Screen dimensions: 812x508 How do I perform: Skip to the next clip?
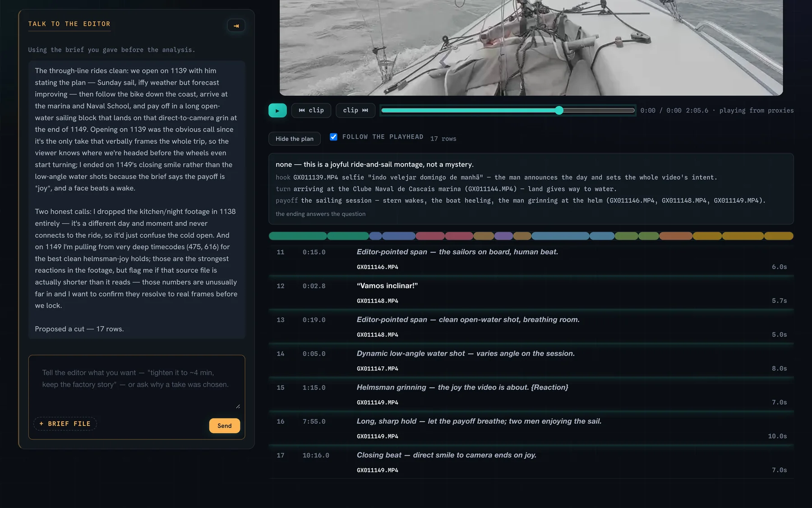(355, 111)
